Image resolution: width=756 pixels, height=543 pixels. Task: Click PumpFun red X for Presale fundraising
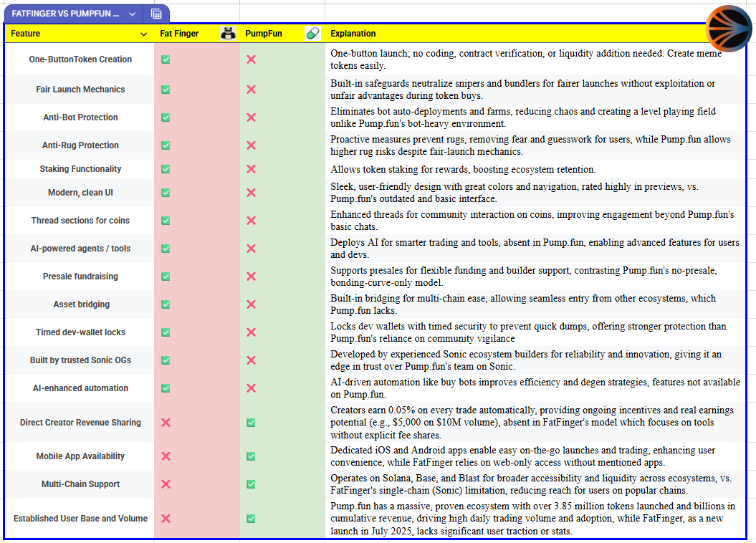pos(252,277)
